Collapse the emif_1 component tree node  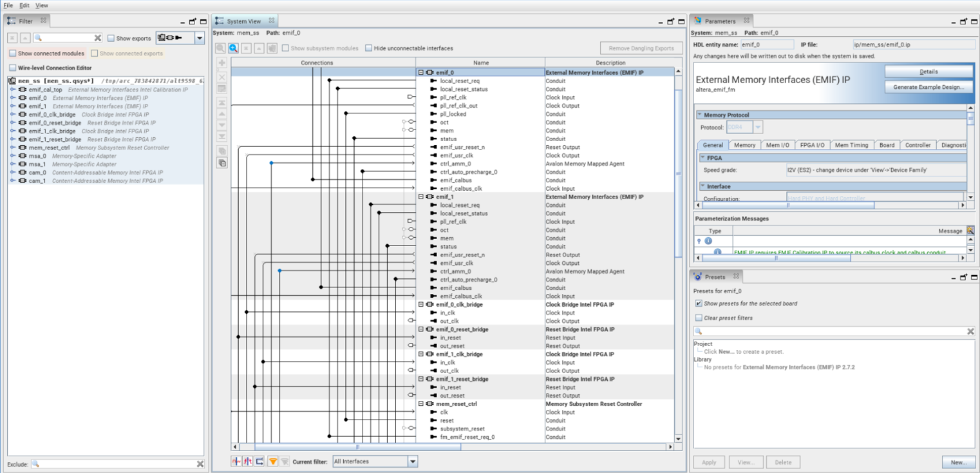(421, 197)
